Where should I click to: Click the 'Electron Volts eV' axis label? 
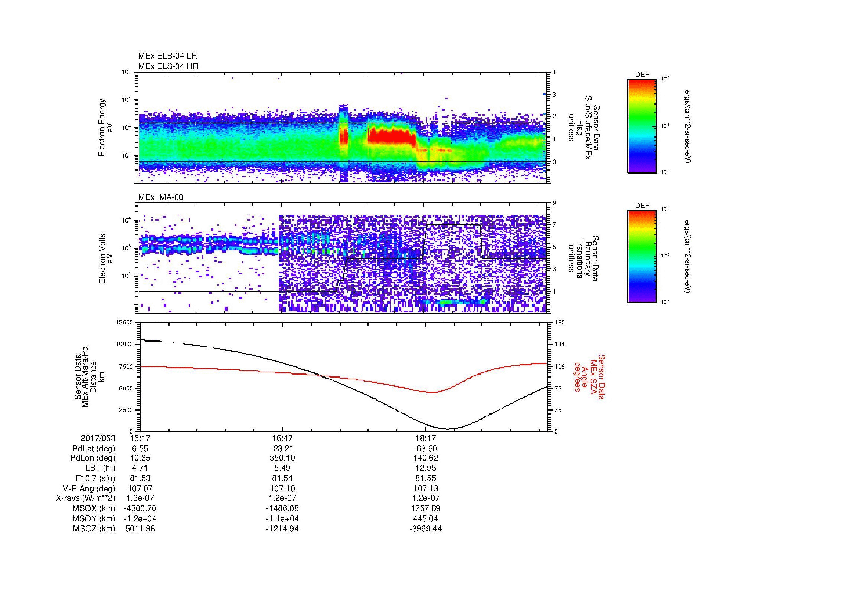105,258
